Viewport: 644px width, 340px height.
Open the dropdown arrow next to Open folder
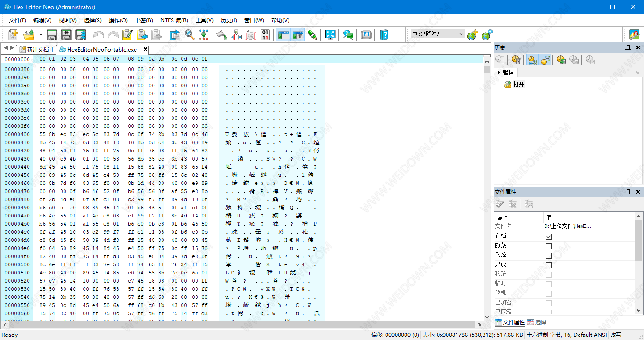point(41,35)
